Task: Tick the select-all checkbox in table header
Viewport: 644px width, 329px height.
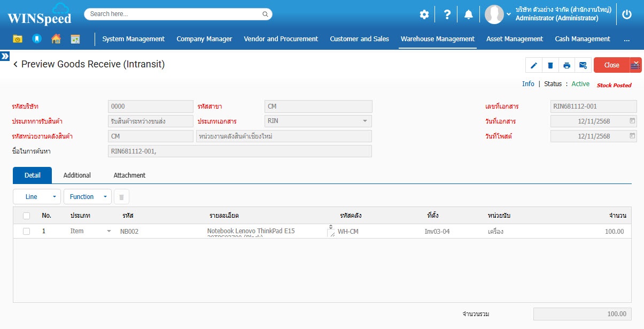Action: pyautogui.click(x=27, y=216)
